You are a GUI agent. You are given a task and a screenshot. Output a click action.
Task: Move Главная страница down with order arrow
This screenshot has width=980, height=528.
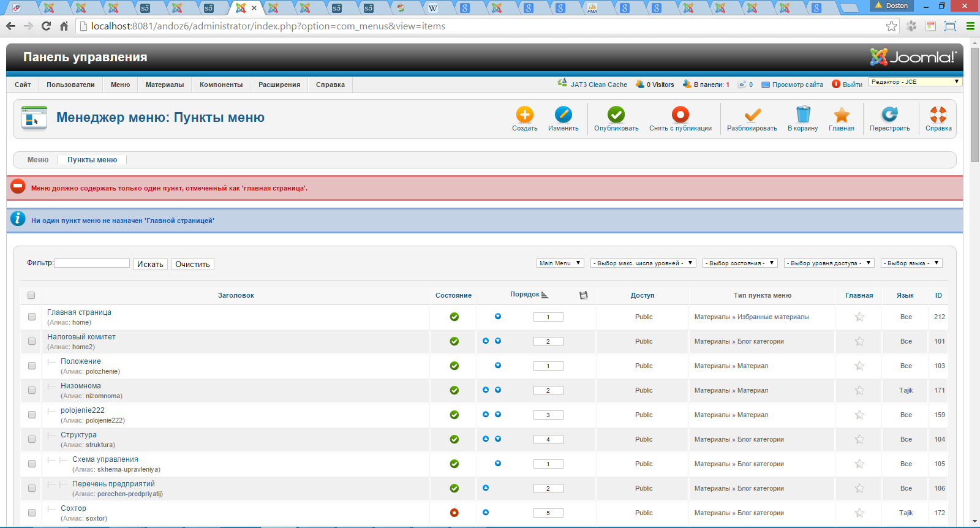pyautogui.click(x=498, y=316)
